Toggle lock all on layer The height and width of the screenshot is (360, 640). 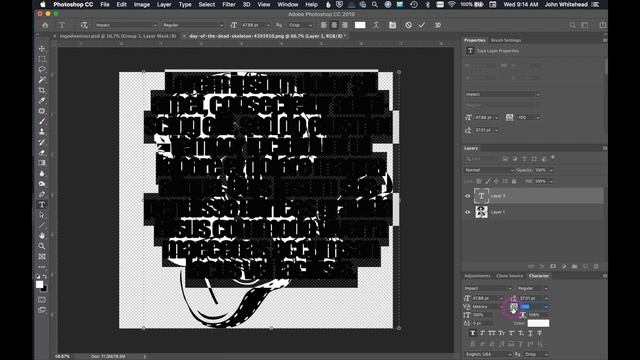point(514,181)
